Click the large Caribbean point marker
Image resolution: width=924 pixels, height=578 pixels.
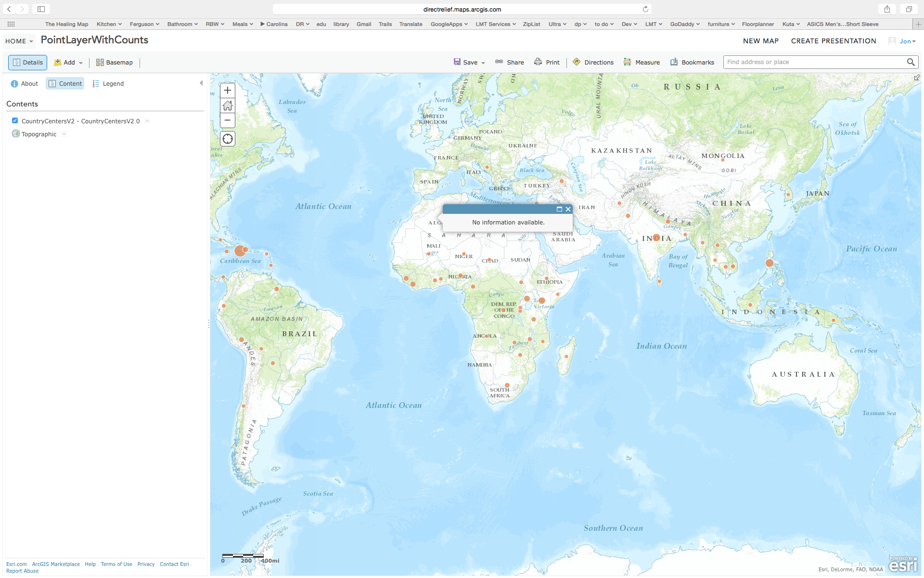click(x=240, y=251)
